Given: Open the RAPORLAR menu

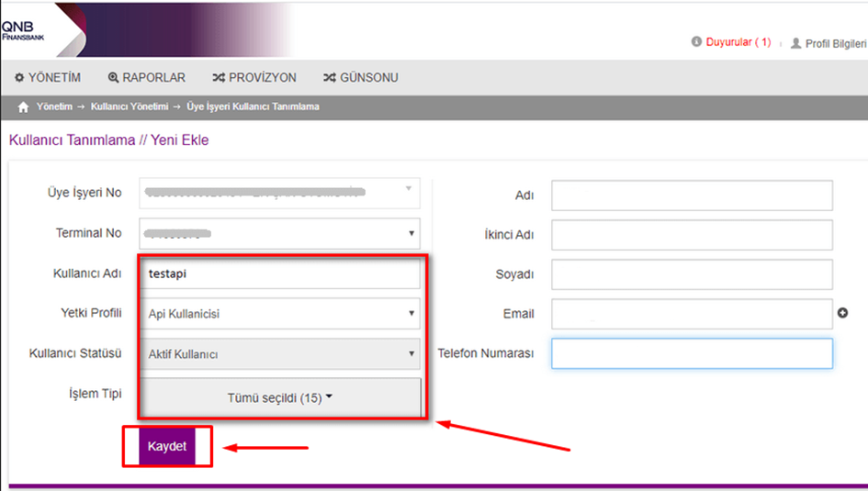Looking at the screenshot, I should click(x=146, y=78).
